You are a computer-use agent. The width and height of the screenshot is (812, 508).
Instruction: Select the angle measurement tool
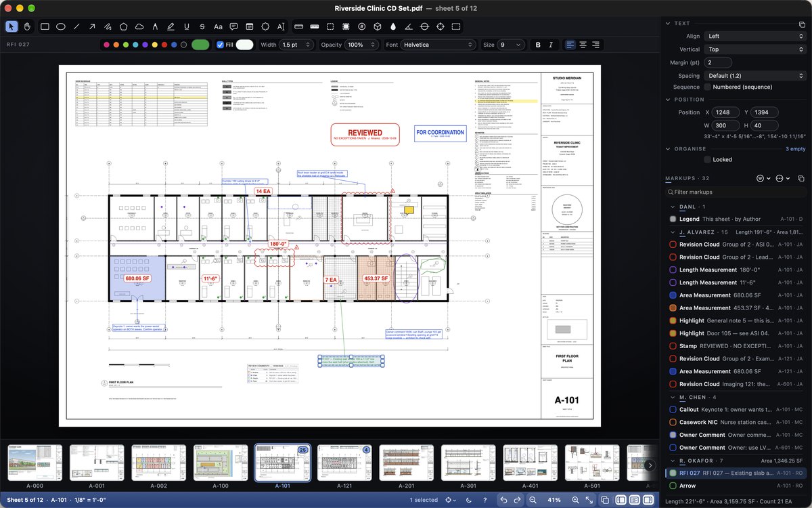409,26
